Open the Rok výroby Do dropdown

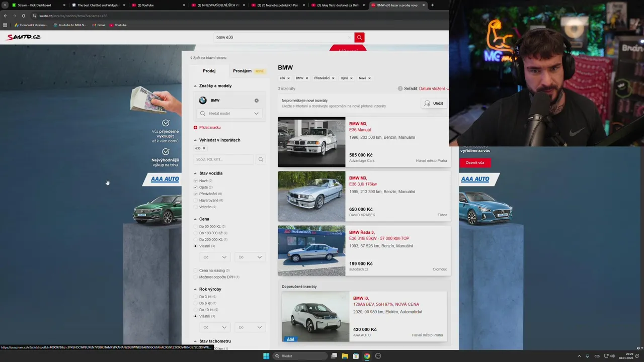(250, 327)
